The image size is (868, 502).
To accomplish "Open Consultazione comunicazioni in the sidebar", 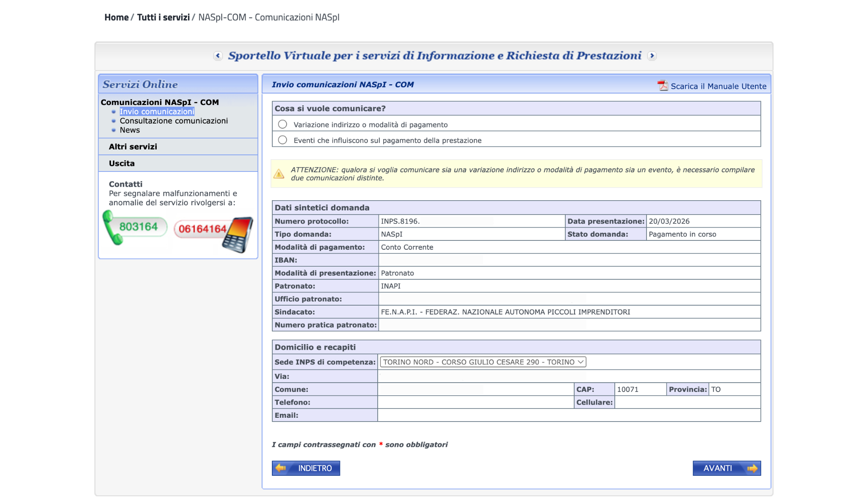I will (174, 121).
